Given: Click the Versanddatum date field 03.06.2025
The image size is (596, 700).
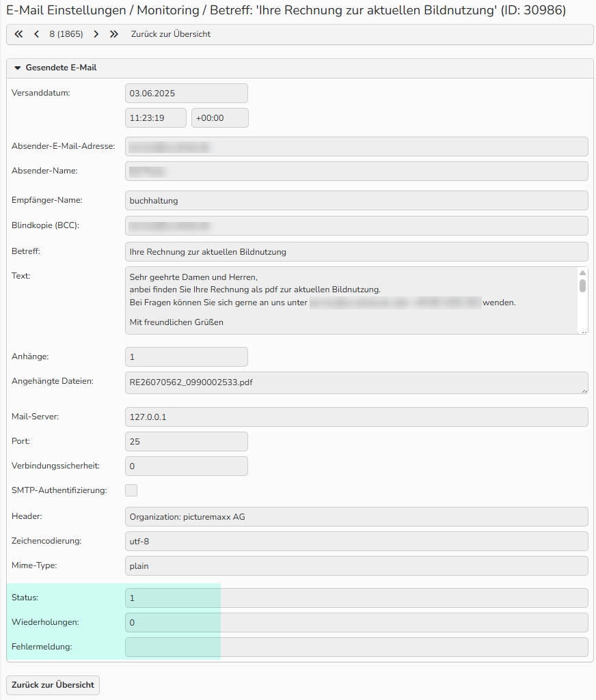Looking at the screenshot, I should coord(187,94).
